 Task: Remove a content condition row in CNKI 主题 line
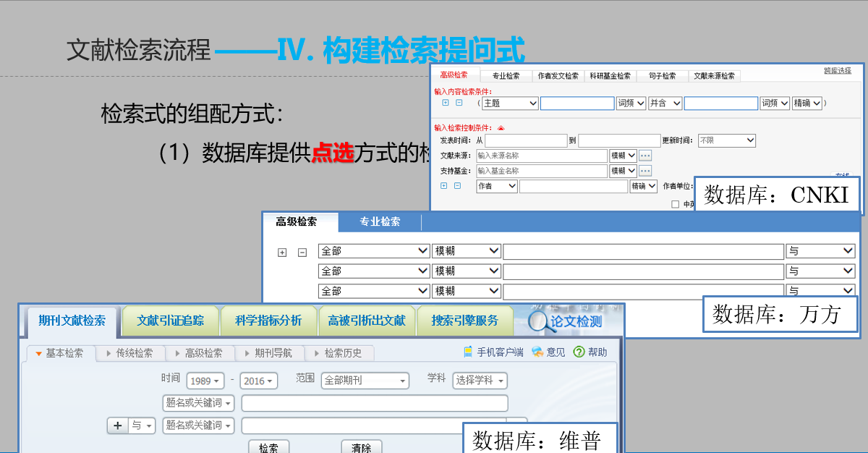(x=459, y=103)
